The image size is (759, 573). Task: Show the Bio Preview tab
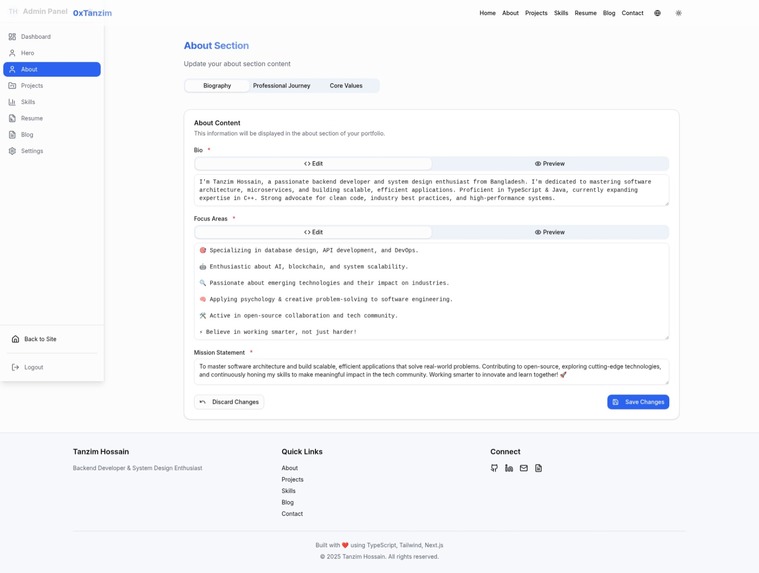pyautogui.click(x=550, y=164)
